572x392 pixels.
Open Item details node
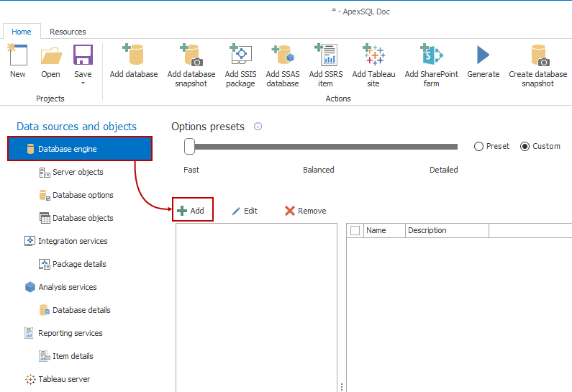[66, 356]
